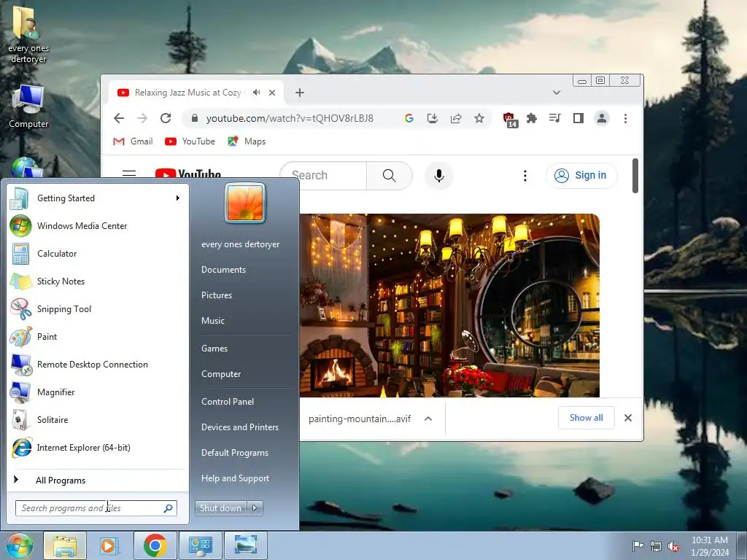The image size is (747, 560).
Task: Open Windows Explorer from taskbar
Action: coord(65,545)
